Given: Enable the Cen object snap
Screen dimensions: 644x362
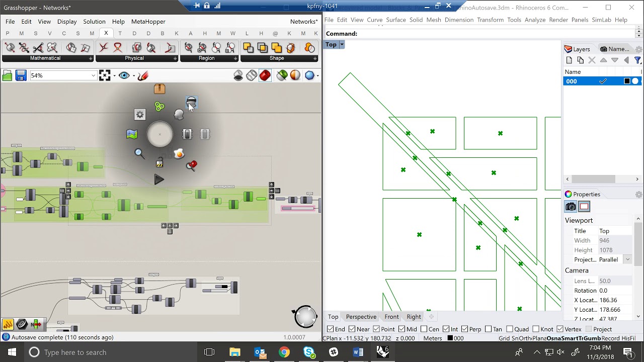Looking at the screenshot, I should pos(424,329).
